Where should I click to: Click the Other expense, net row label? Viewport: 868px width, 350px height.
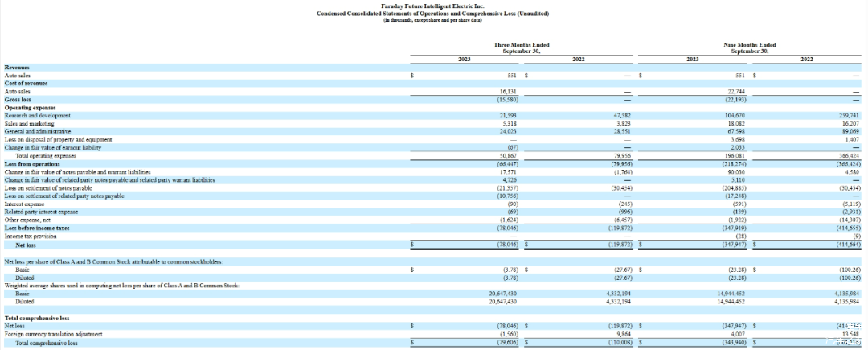click(26, 220)
